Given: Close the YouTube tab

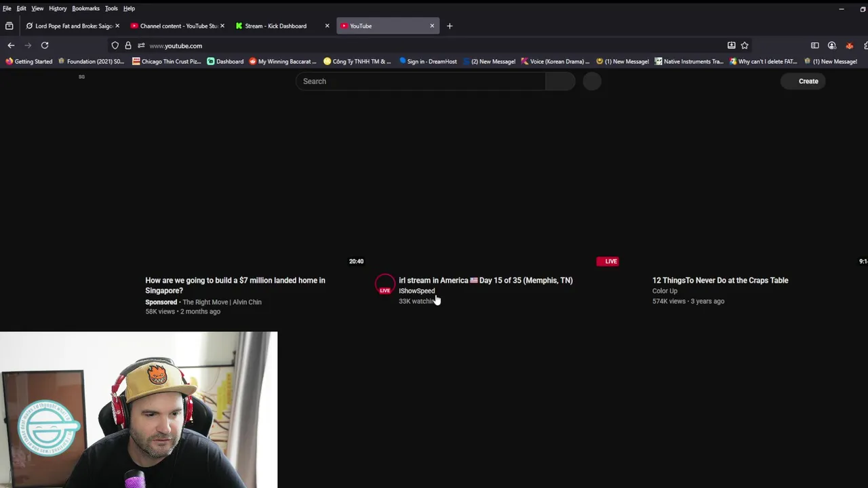Looking at the screenshot, I should (x=432, y=26).
